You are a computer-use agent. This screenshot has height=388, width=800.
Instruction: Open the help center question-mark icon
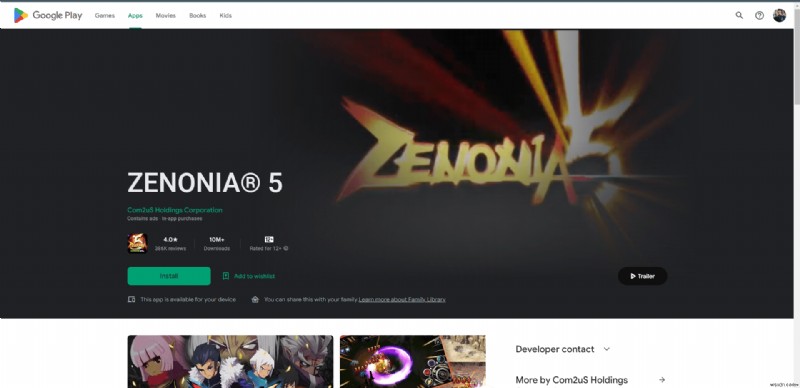pos(759,15)
